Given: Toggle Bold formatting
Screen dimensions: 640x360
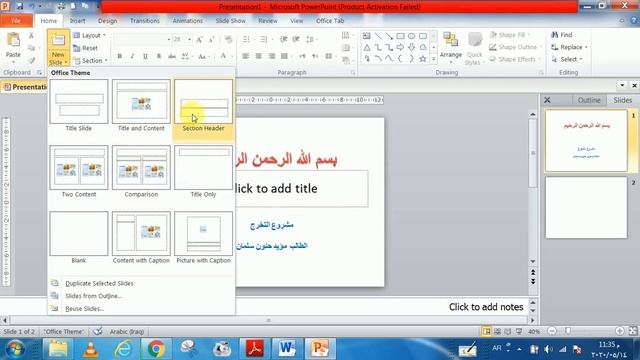Looking at the screenshot, I should click(x=120, y=56).
